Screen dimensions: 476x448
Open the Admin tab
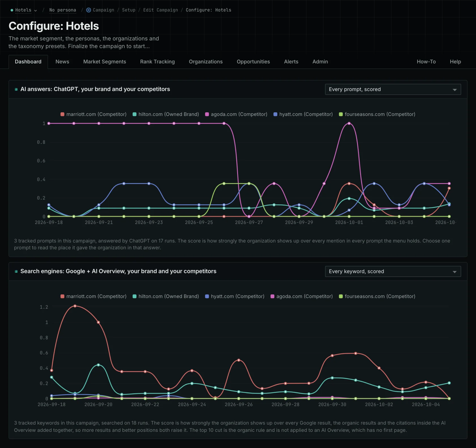(320, 62)
